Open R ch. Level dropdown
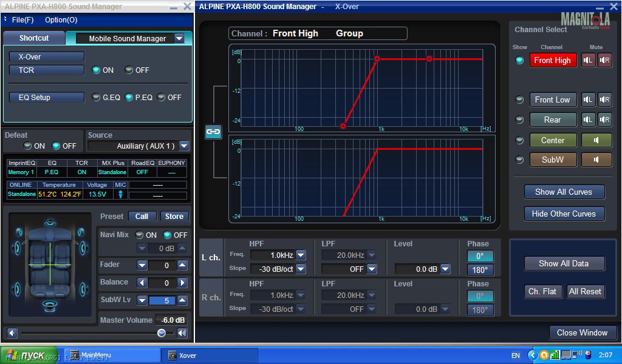 tap(445, 309)
